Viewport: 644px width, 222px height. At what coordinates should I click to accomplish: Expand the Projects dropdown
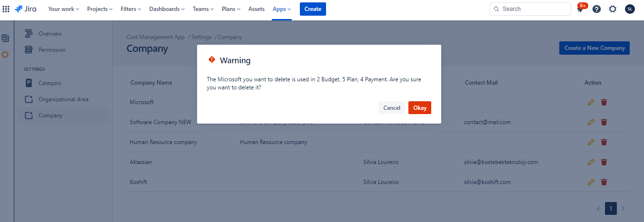pyautogui.click(x=100, y=9)
